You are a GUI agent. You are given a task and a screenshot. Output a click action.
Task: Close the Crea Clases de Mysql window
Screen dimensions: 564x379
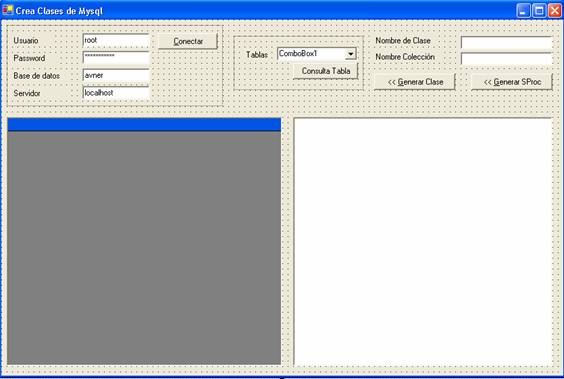coord(555,11)
